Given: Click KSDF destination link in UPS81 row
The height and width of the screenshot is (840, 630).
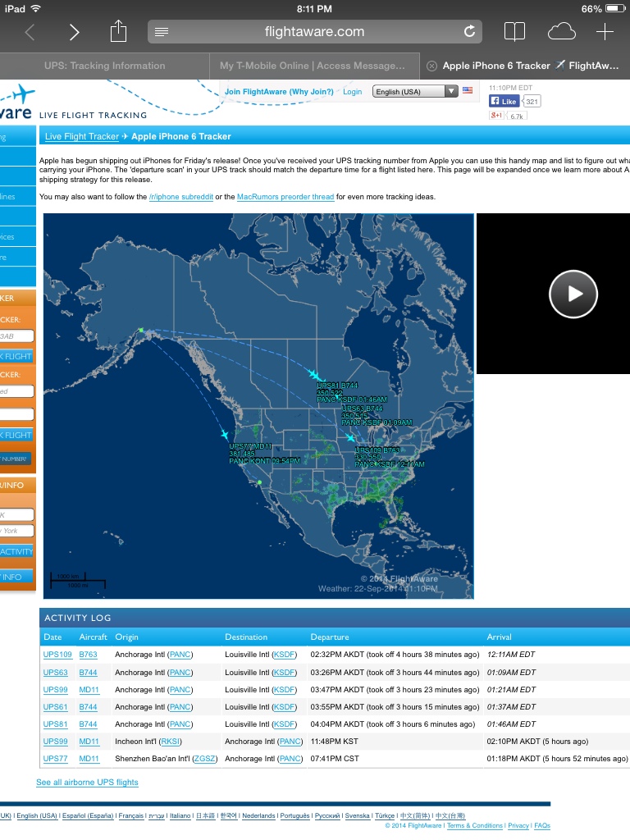Looking at the screenshot, I should (x=285, y=724).
